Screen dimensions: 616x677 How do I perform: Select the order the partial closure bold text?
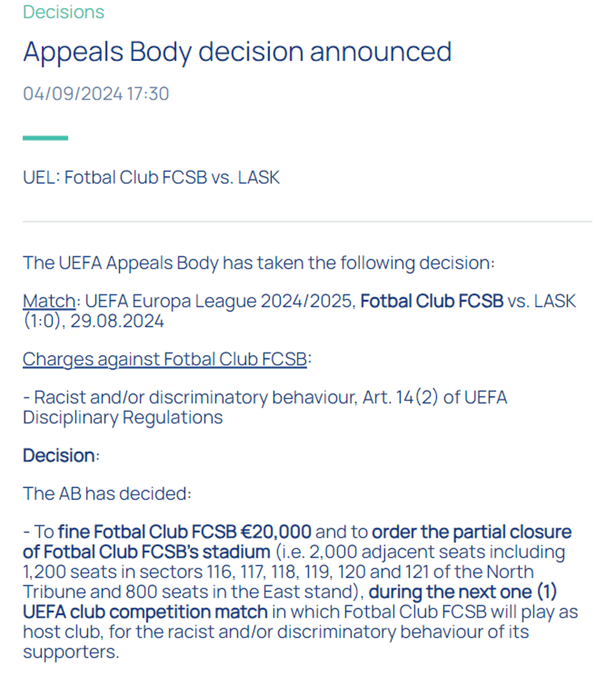[471, 532]
